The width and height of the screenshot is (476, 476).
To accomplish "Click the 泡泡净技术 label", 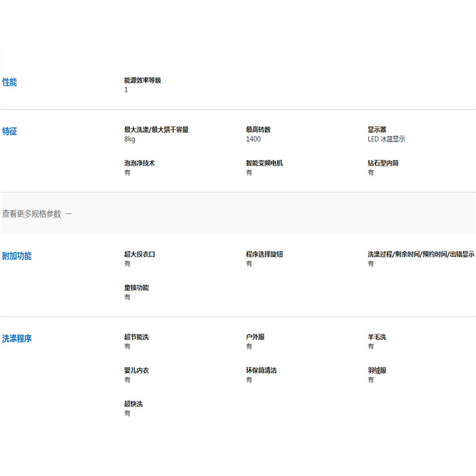I will coord(140,163).
